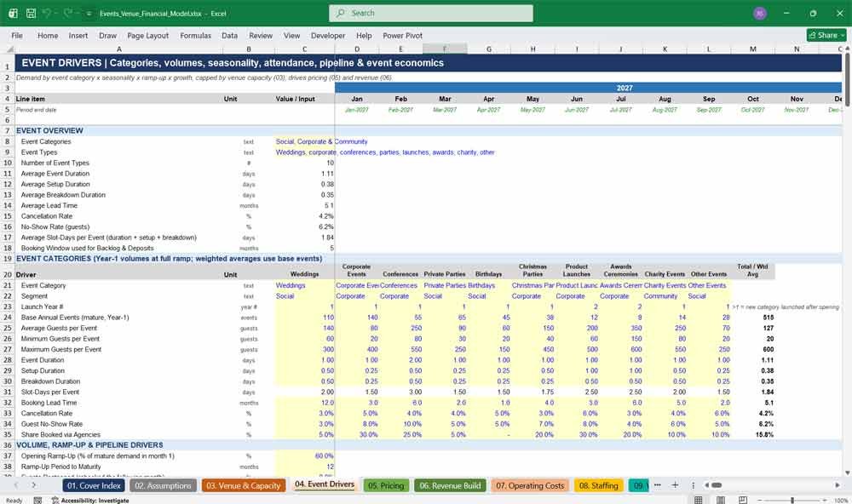Image resolution: width=852 pixels, height=504 pixels.
Task: Open Customize Quick Access Toolbar dropdown
Action: click(89, 14)
